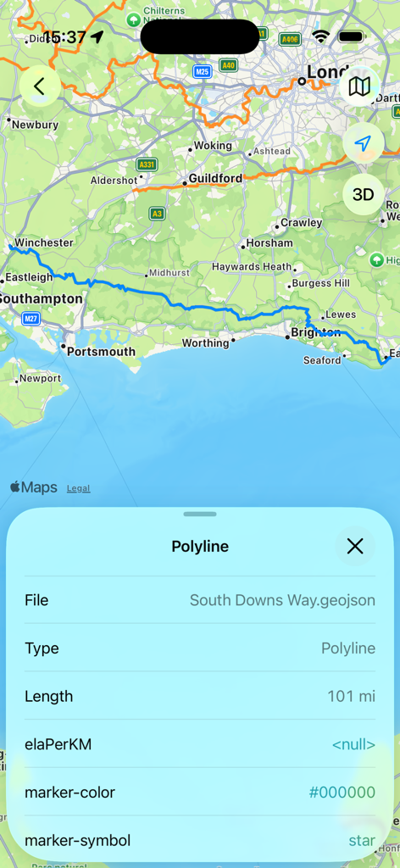Tap the Length 101 mi row
This screenshot has width=400, height=868.
click(x=200, y=697)
